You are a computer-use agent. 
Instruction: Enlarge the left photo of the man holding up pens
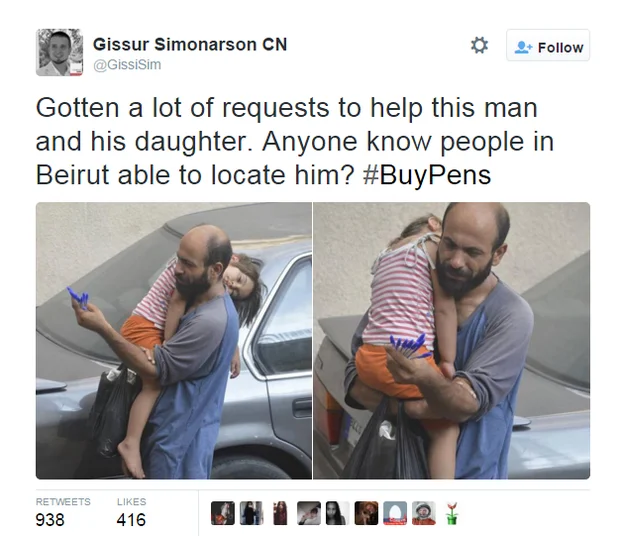(174, 341)
